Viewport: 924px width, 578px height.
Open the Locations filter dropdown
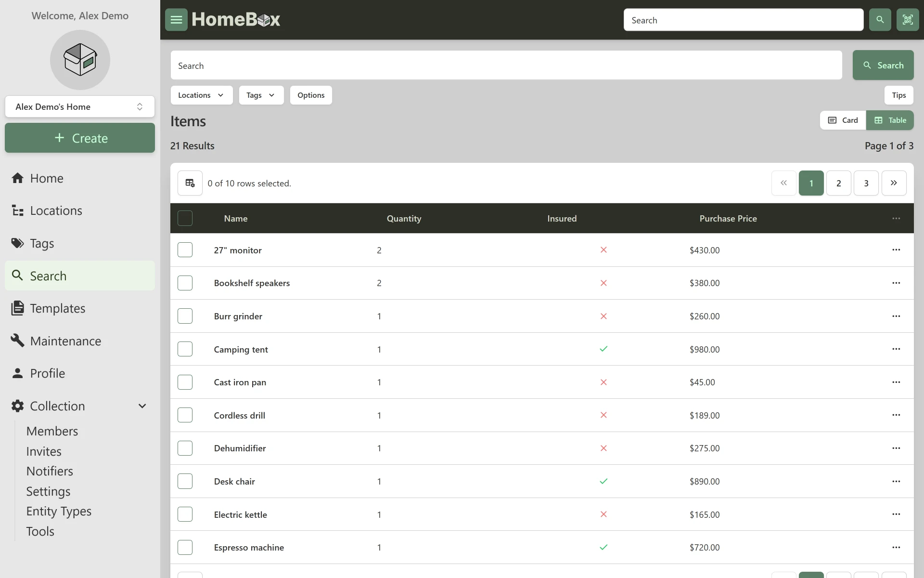tap(202, 95)
